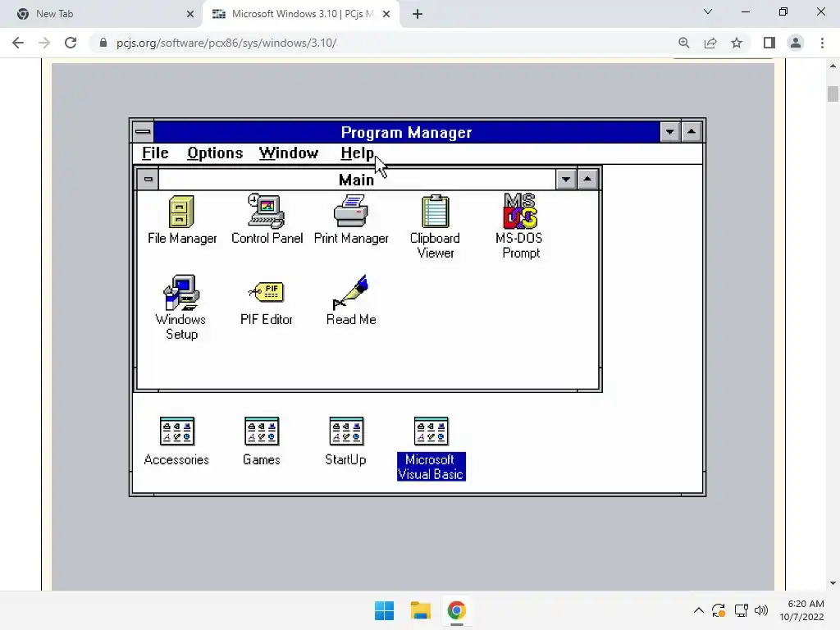Open the Options menu
Image resolution: width=840 pixels, height=630 pixels.
coord(215,153)
